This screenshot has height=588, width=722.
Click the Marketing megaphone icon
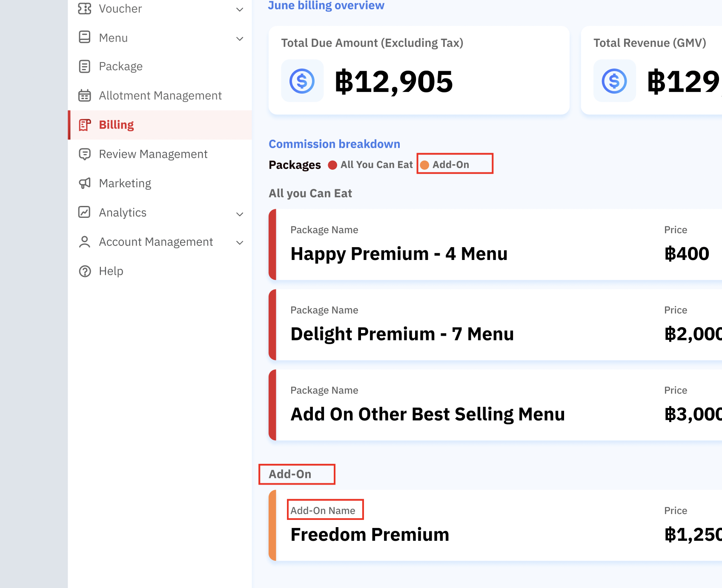pyautogui.click(x=85, y=183)
